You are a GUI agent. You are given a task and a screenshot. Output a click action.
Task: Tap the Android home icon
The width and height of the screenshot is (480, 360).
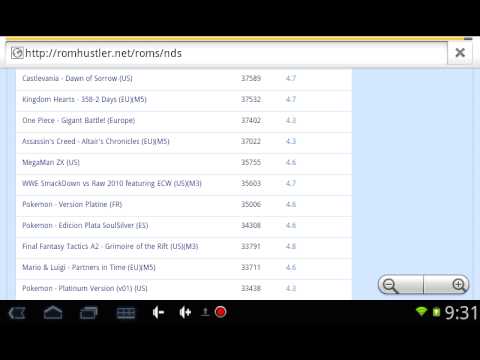click(53, 313)
